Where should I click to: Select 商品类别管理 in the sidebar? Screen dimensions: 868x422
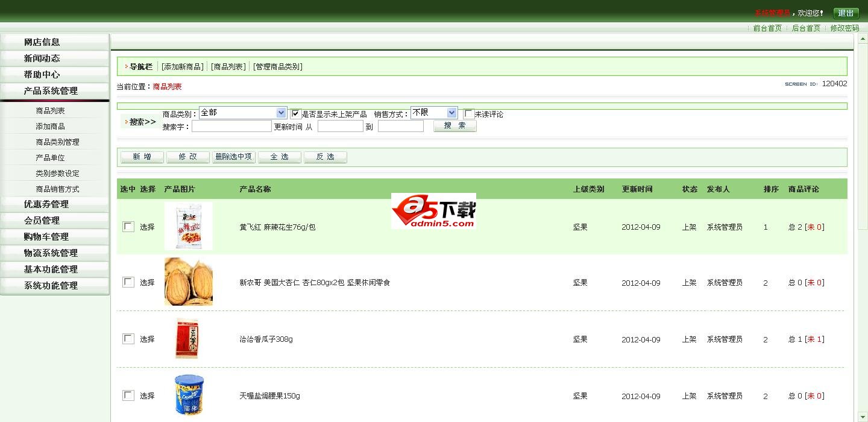[57, 142]
